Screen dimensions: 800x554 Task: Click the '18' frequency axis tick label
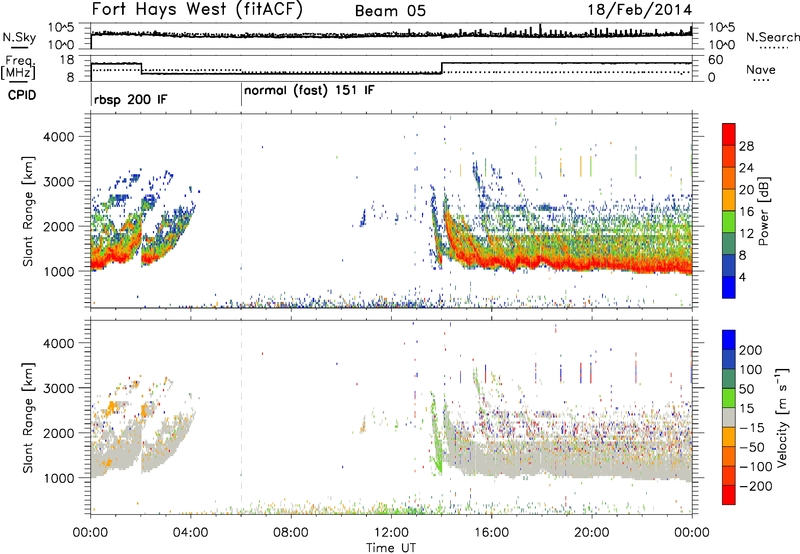click(67, 60)
